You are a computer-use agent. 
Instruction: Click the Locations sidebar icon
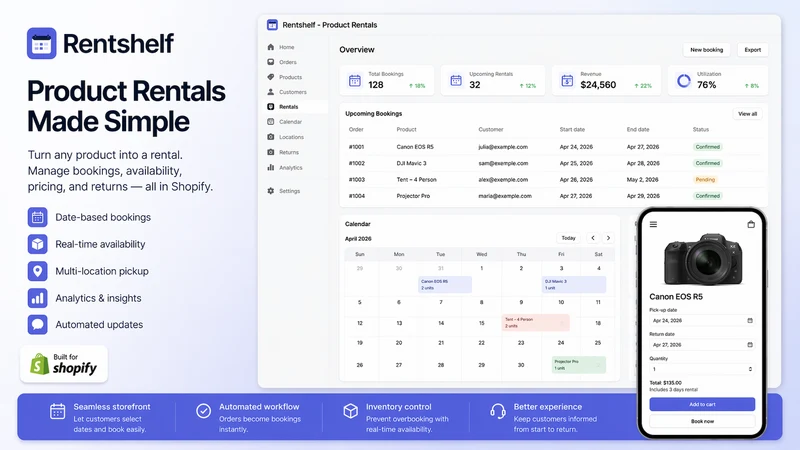point(271,137)
